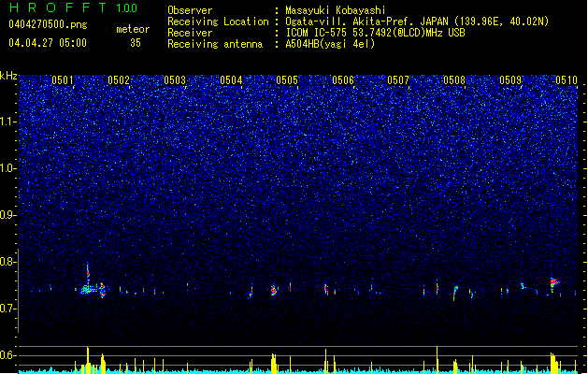588x374 pixels.
Task: Click the 0508 time marker
Action: [x=454, y=80]
